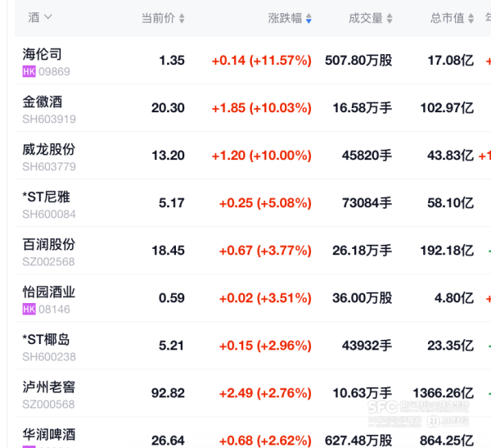Click volume 73084手
The width and height of the screenshot is (491, 448).
[367, 203]
